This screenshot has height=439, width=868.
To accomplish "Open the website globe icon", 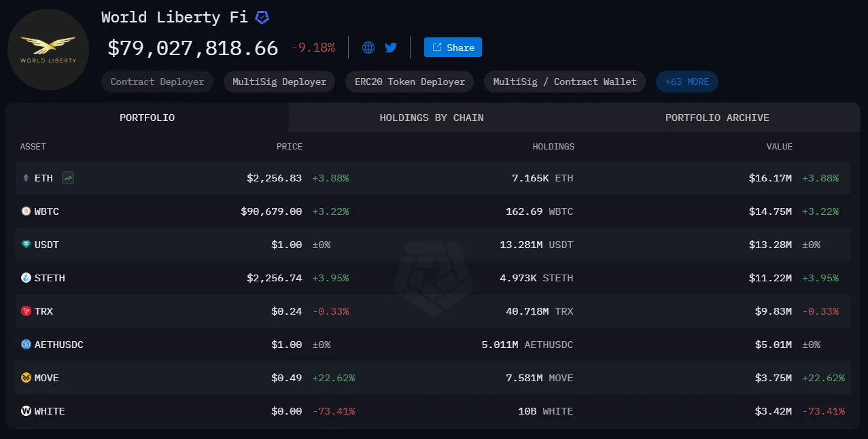I will 368,48.
